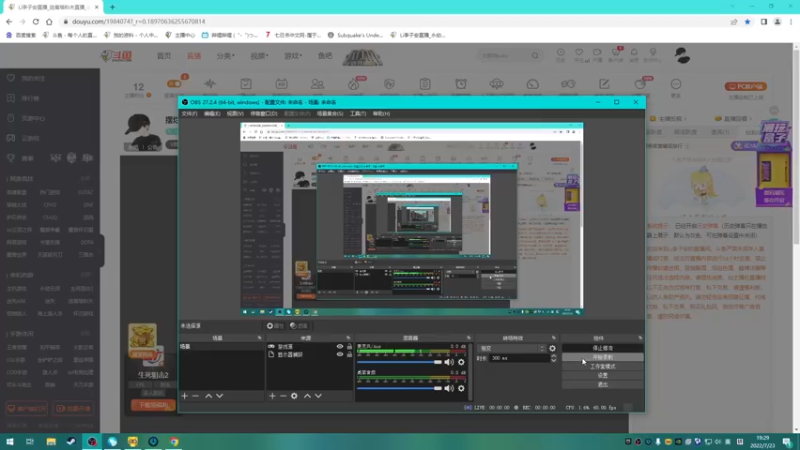Click the checklist icon in Douyu streamer toolbar
This screenshot has height=450, width=800.
(246, 84)
